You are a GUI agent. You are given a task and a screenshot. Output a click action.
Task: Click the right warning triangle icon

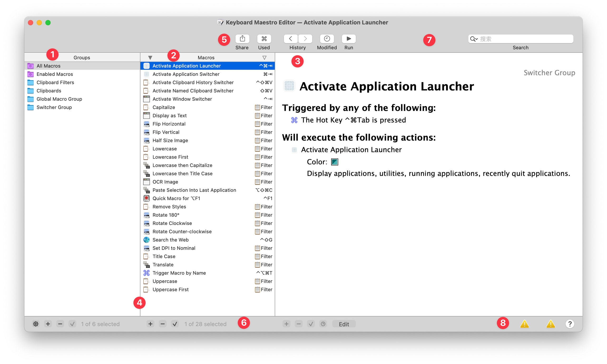coord(550,324)
